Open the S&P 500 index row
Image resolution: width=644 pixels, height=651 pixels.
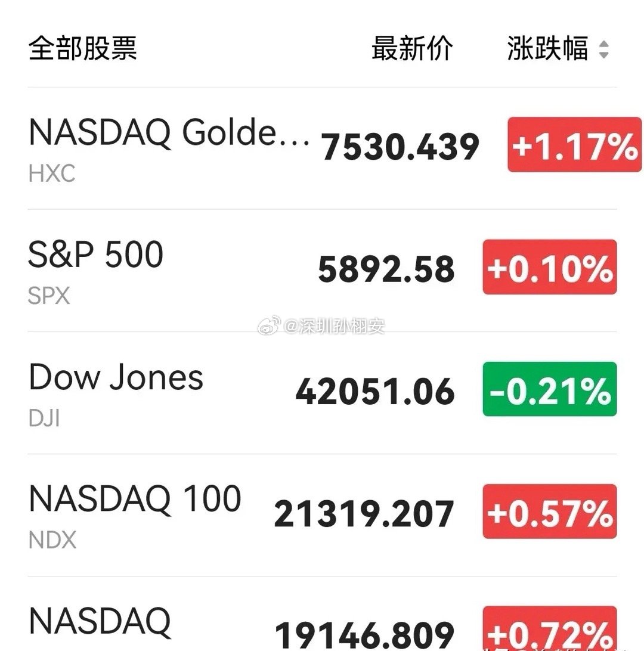(322, 270)
